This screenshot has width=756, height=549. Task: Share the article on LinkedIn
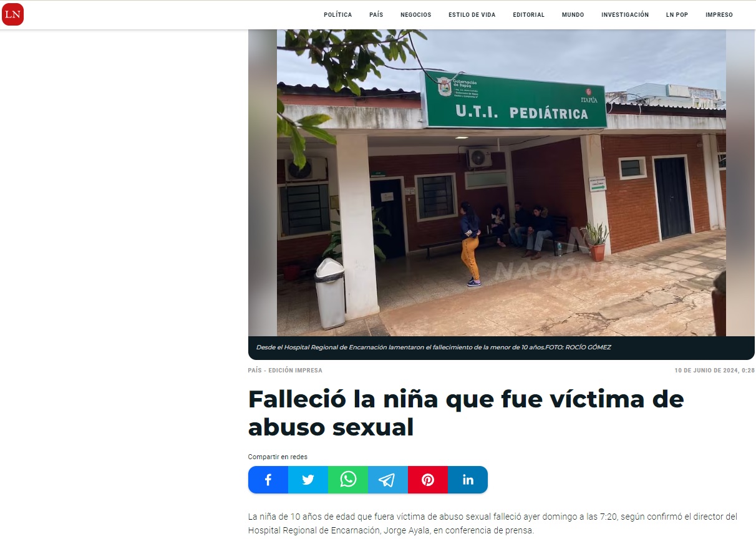tap(468, 480)
